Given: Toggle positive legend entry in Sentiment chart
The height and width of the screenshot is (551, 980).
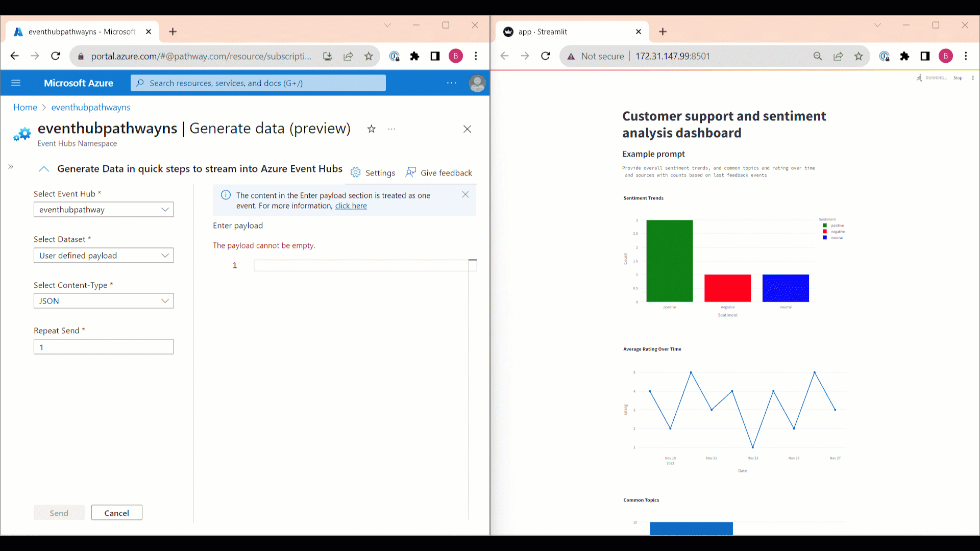Looking at the screenshot, I should coord(834,226).
